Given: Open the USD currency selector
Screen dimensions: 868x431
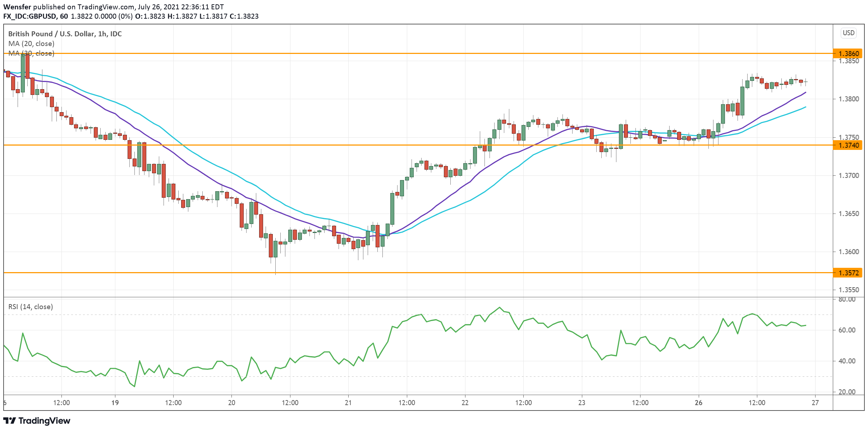Looking at the screenshot, I should click(848, 33).
